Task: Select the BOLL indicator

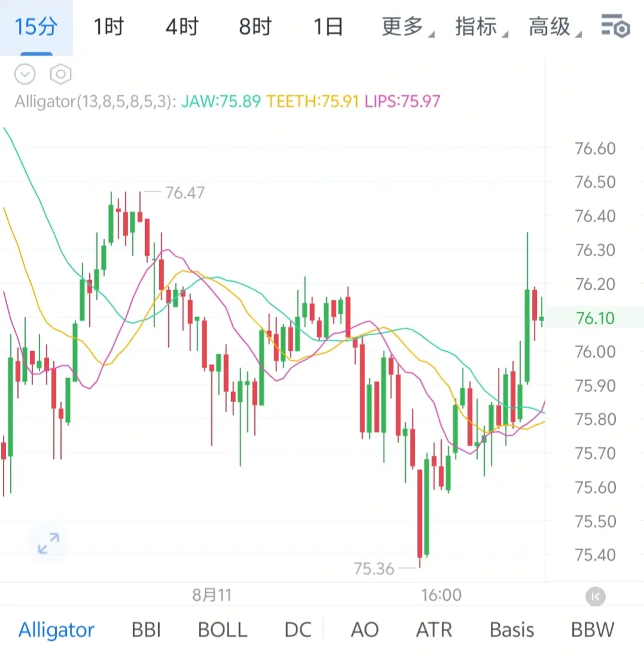Action: click(x=223, y=630)
